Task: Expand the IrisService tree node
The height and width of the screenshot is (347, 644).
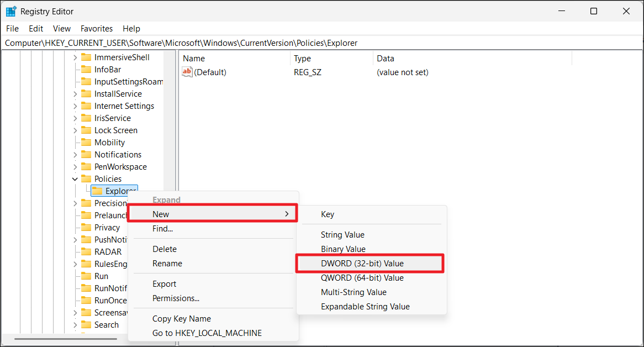Action: pyautogui.click(x=75, y=118)
